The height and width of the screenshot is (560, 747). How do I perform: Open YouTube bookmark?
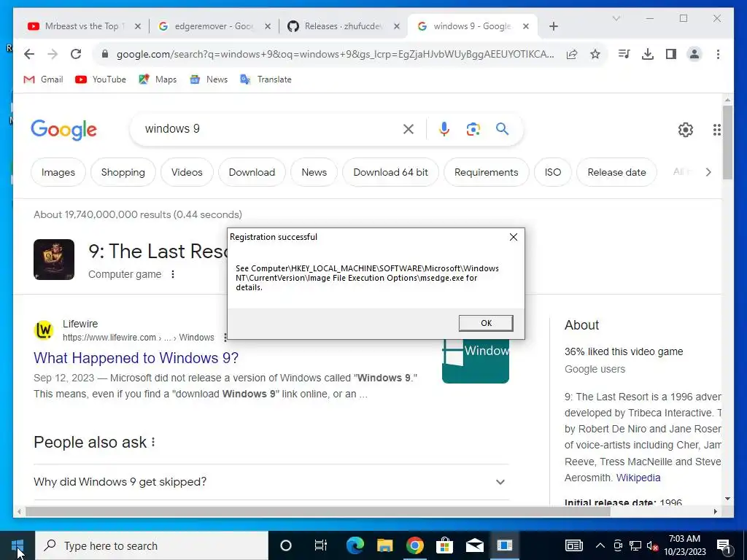(101, 79)
